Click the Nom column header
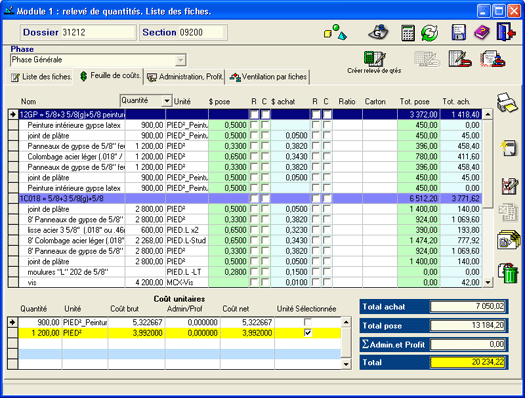Image resolution: width=525 pixels, height=398 pixels. point(28,101)
